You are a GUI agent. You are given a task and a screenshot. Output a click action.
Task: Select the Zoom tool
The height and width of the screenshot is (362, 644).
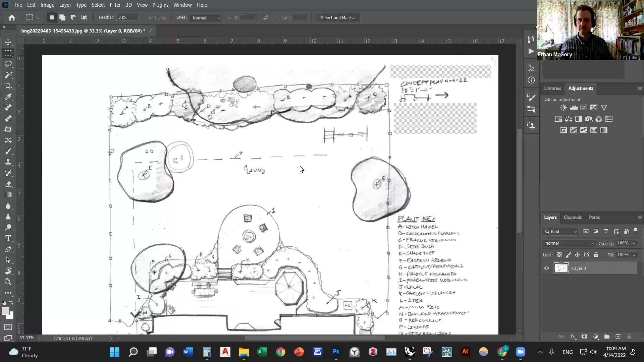pos(8,282)
